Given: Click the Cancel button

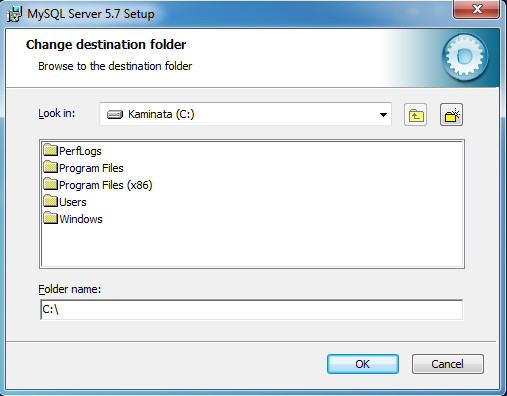Looking at the screenshot, I should coord(448,364).
